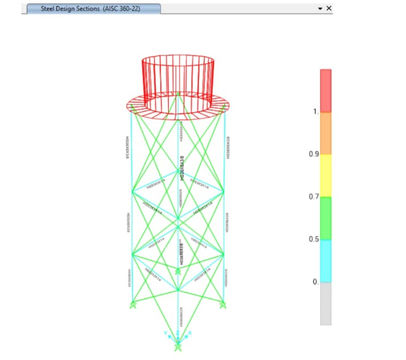The image size is (406, 360).
Task: Open the window list dropdown arrow
Action: pos(320,9)
